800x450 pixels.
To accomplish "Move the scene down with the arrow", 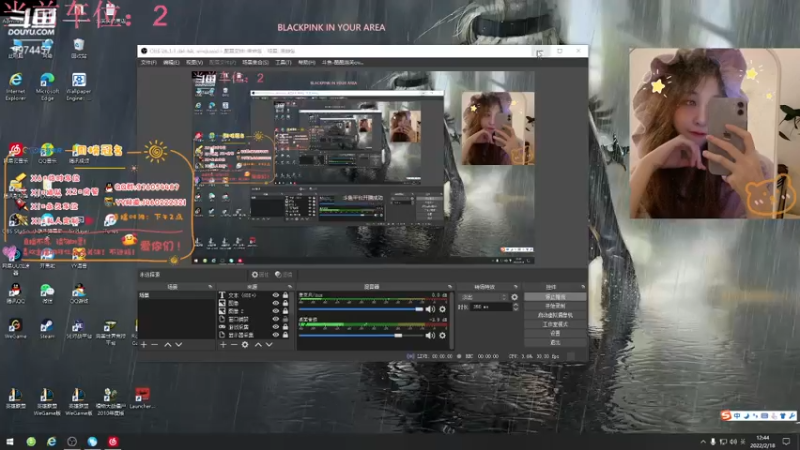I will click(x=179, y=345).
